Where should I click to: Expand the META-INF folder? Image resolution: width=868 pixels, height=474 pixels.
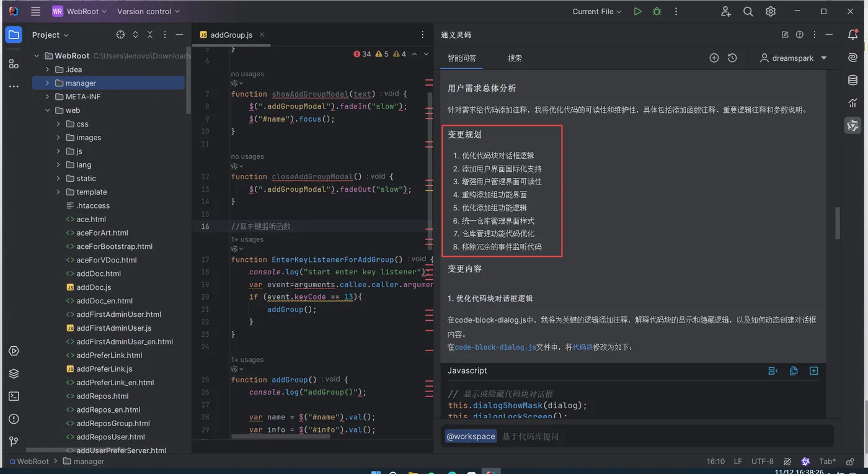pyautogui.click(x=47, y=97)
